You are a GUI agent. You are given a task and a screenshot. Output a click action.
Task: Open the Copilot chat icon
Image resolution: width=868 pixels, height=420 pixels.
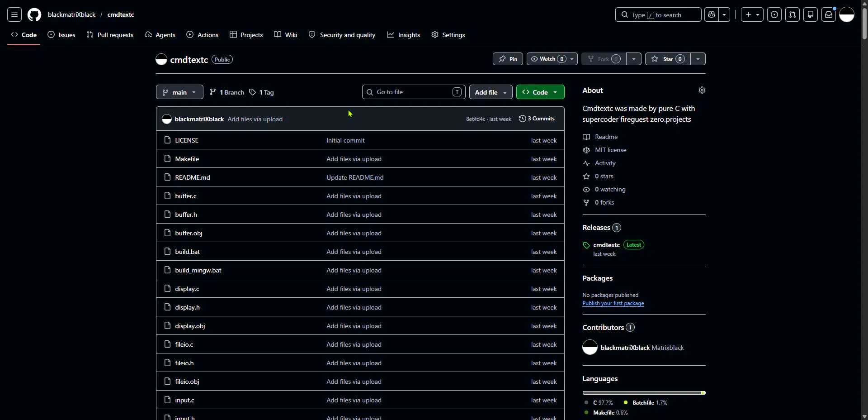pyautogui.click(x=712, y=14)
